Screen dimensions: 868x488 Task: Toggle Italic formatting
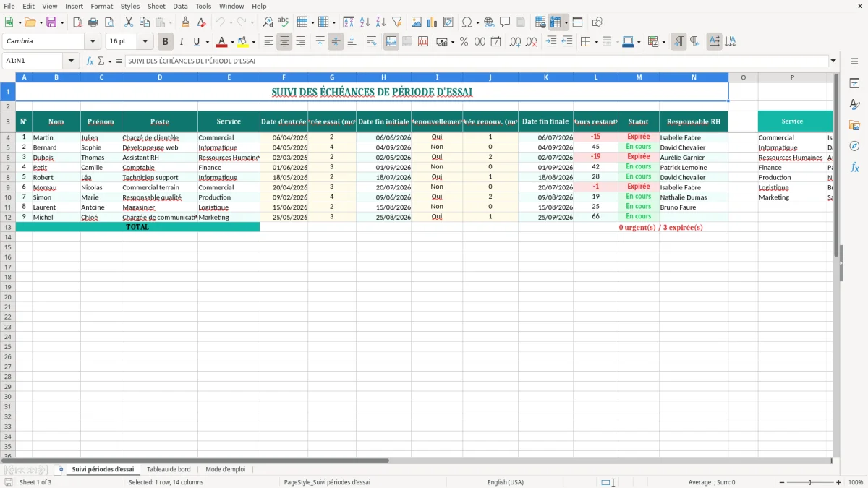[182, 42]
